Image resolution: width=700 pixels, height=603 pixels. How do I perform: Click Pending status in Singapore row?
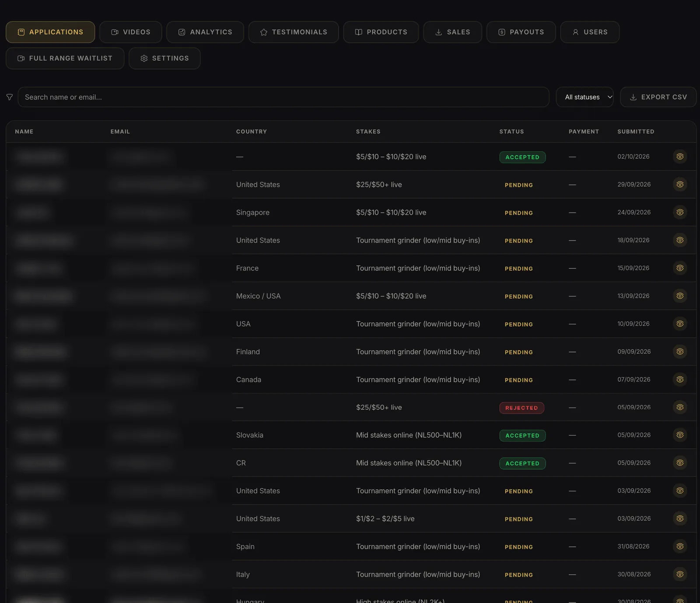519,213
